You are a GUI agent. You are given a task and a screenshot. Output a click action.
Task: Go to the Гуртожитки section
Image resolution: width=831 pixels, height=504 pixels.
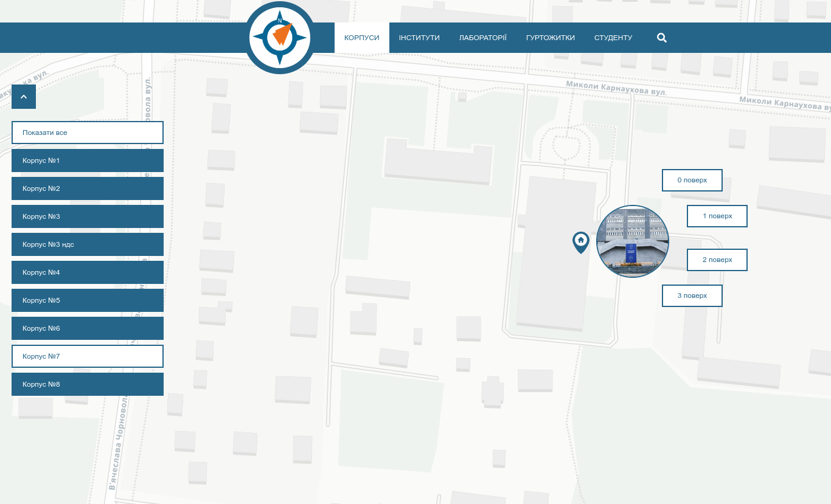pyautogui.click(x=550, y=38)
